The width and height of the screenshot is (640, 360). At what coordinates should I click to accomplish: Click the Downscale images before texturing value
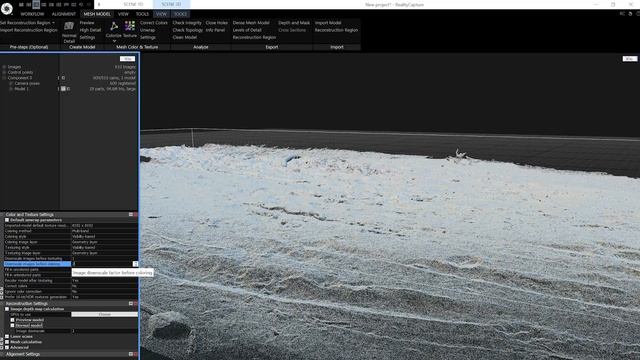(104, 259)
